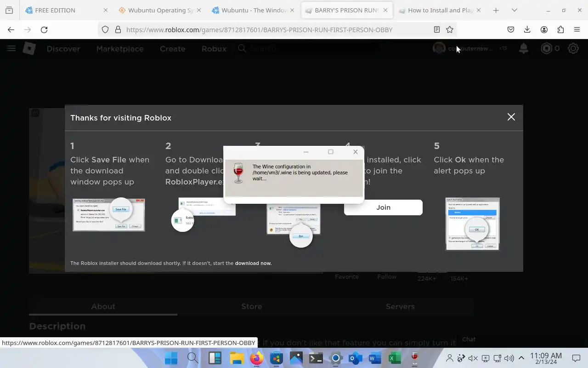Screen dimensions: 588x368
Task: Click the Favorite label
Action: 347,276
